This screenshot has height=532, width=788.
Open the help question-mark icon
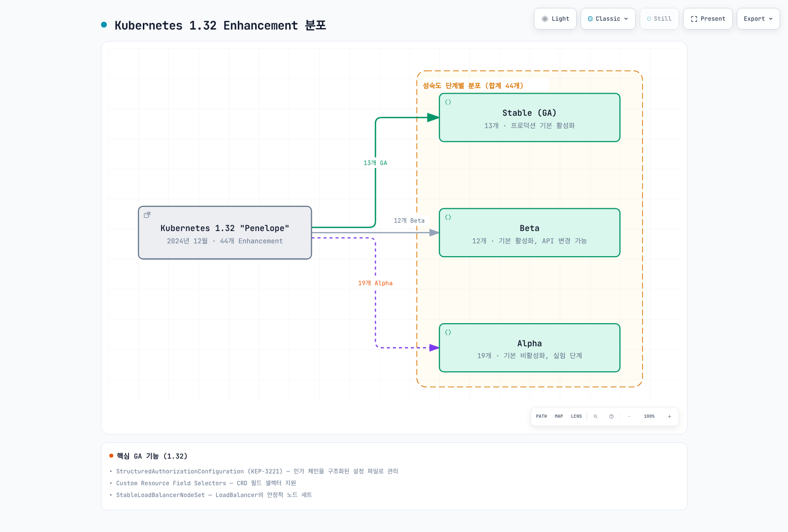pos(611,416)
